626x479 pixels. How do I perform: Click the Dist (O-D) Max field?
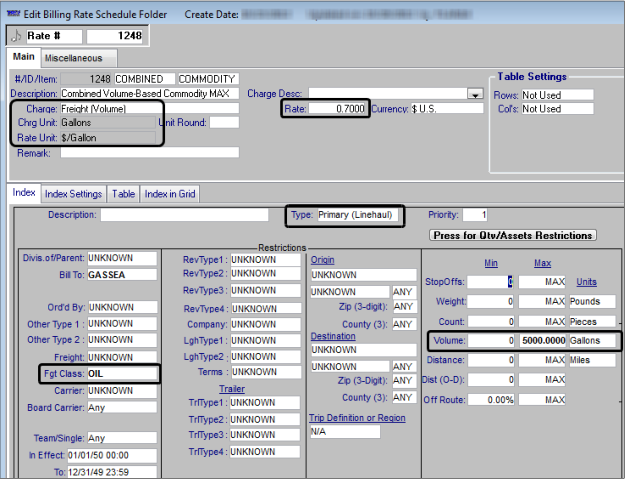click(543, 379)
